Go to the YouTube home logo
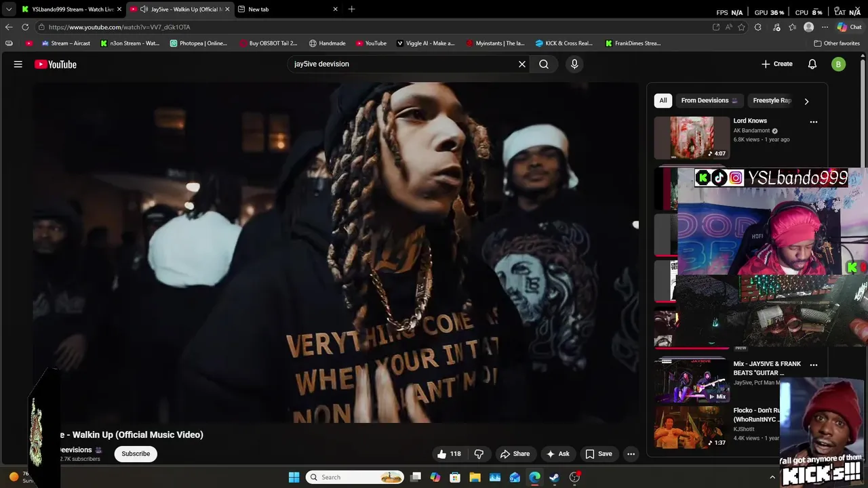Screen dimensions: 868x488 [x=56, y=64]
